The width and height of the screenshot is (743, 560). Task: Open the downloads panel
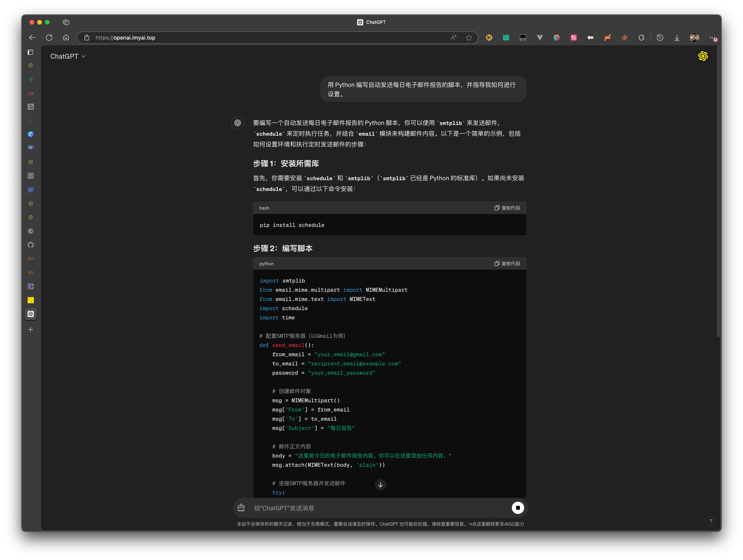pyautogui.click(x=677, y=38)
